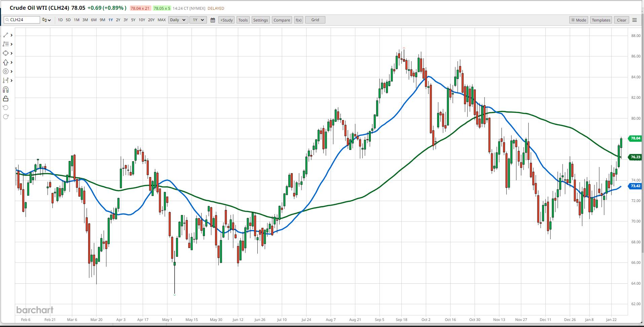Open the hamburger menu icon
The image size is (644, 327).
click(x=635, y=20)
